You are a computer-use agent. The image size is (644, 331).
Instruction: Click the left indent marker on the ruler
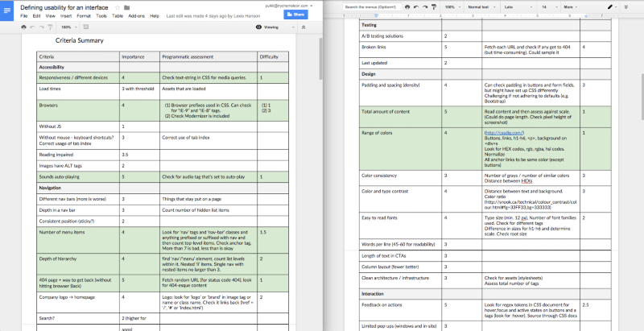click(x=376, y=15)
